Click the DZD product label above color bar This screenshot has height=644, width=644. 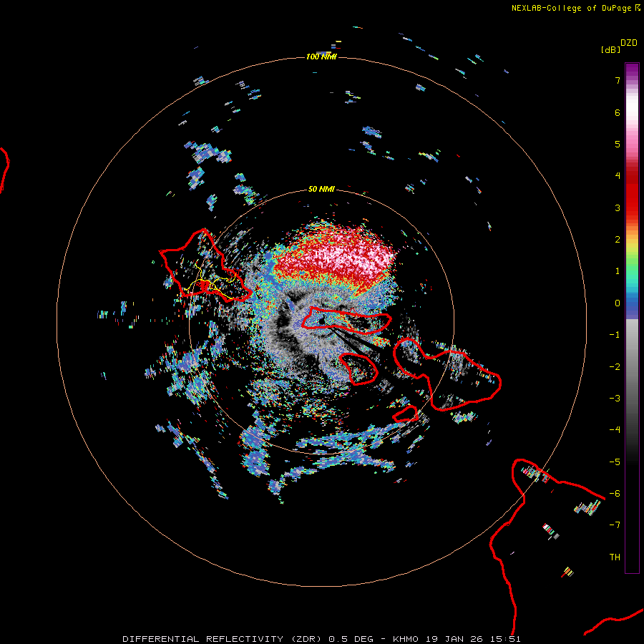(x=629, y=42)
